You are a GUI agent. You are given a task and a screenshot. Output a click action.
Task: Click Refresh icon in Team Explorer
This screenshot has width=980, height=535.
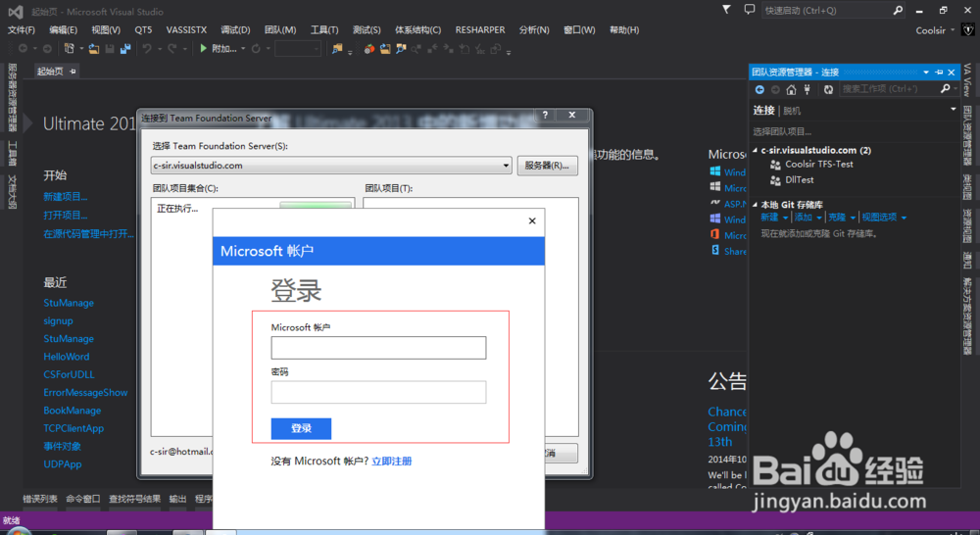828,89
